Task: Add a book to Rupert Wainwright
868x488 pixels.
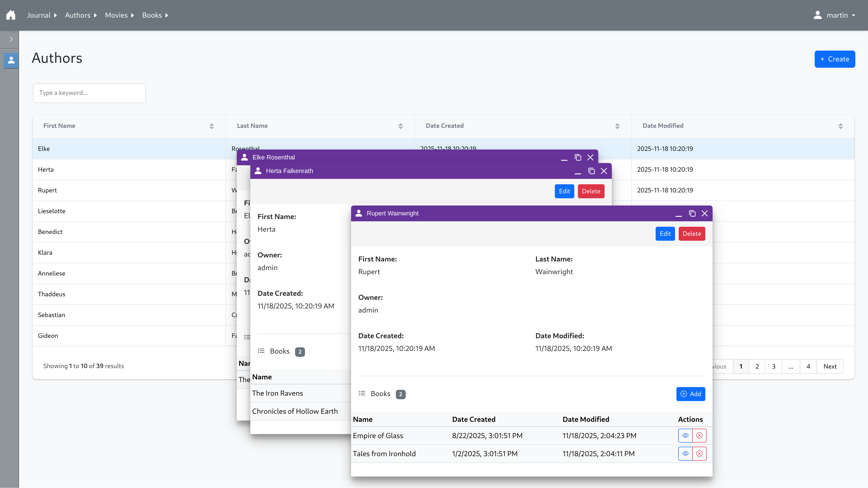Action: pyautogui.click(x=690, y=394)
